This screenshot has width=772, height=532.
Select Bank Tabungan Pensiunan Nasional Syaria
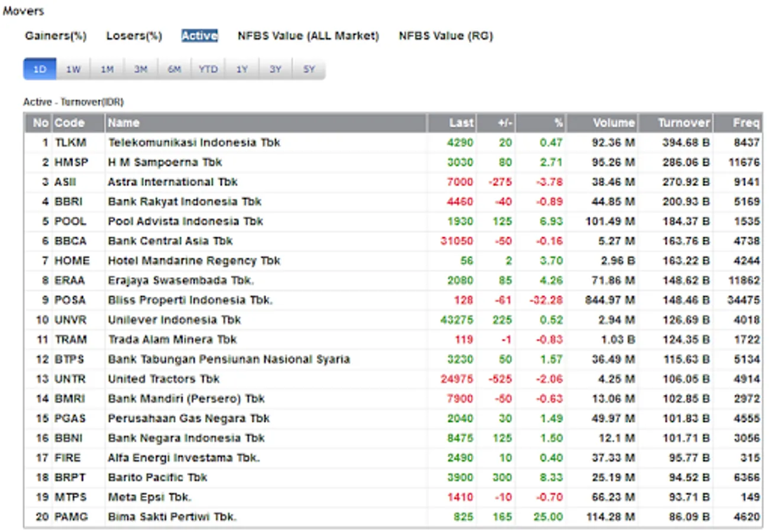click(x=229, y=359)
